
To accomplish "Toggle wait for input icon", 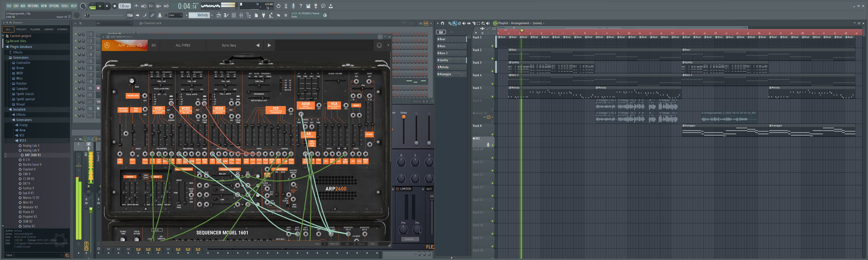I will [x=144, y=6].
